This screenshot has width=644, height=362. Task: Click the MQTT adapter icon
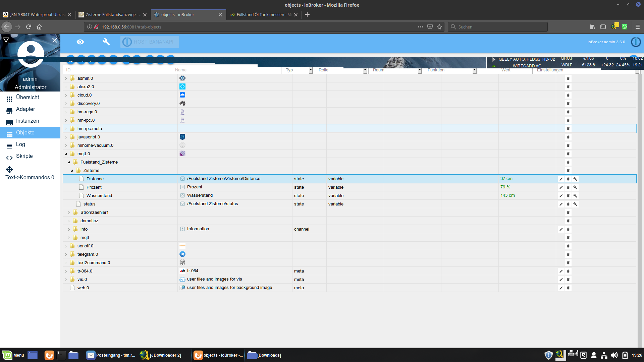point(182,154)
